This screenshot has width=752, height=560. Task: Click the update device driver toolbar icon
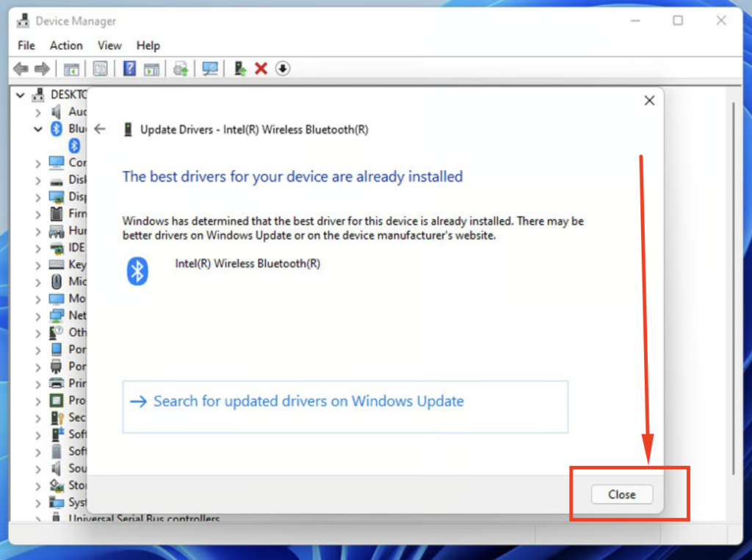[180, 69]
